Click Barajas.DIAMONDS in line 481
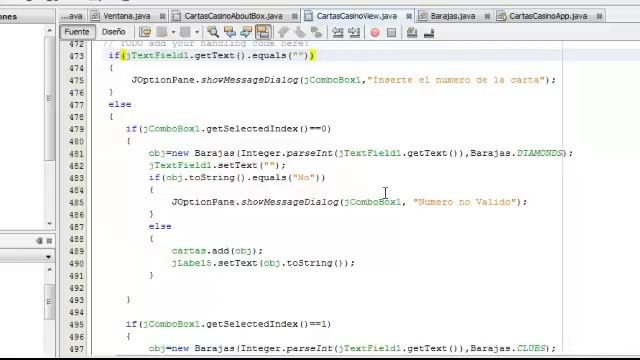640x360 pixels. (x=516, y=153)
